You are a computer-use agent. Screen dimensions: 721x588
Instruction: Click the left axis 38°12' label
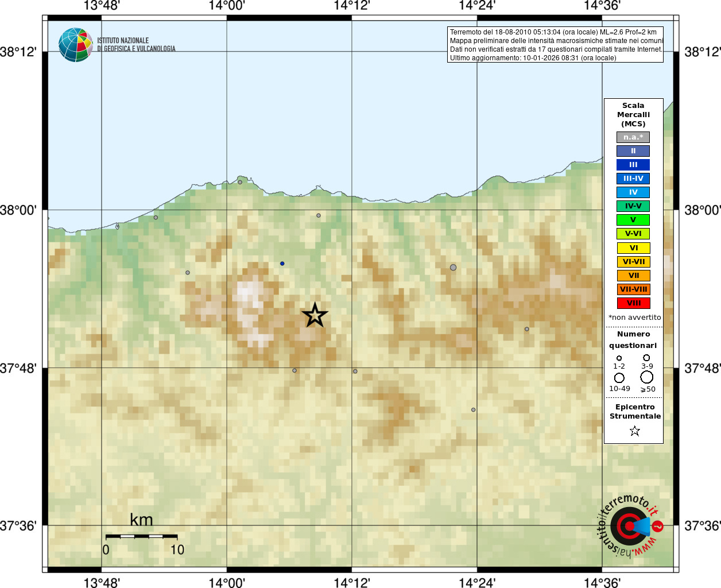point(18,52)
